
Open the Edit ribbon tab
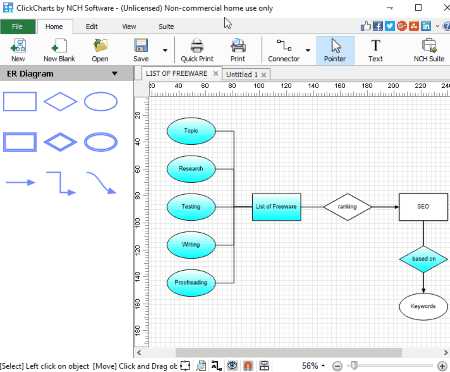coord(91,27)
